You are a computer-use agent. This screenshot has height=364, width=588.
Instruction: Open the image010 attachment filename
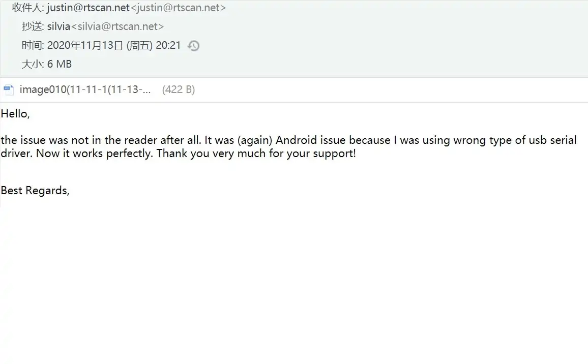85,90
